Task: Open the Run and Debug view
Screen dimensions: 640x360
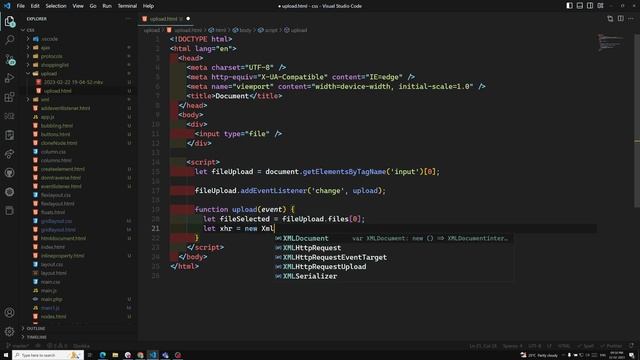Action: (x=9, y=78)
